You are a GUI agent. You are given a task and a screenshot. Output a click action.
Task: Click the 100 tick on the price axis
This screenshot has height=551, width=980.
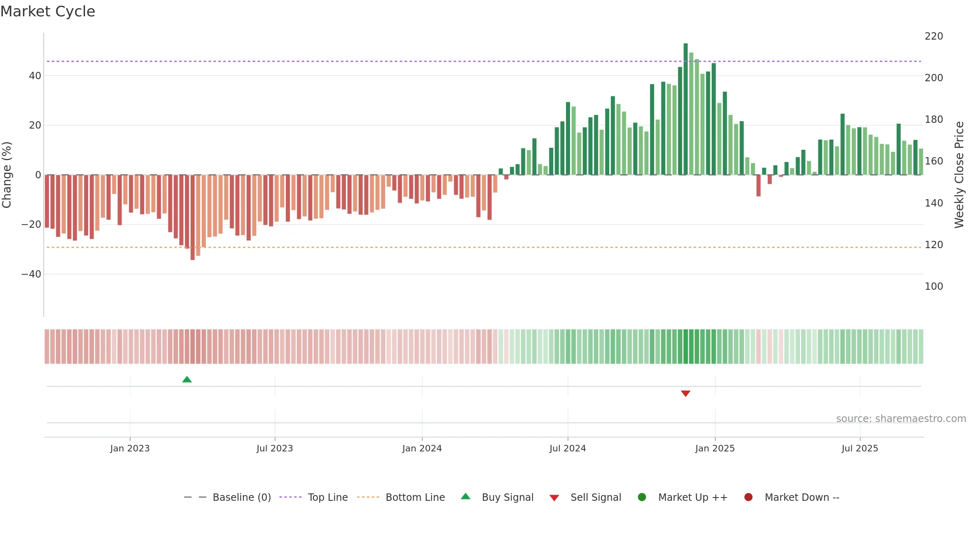(x=934, y=287)
